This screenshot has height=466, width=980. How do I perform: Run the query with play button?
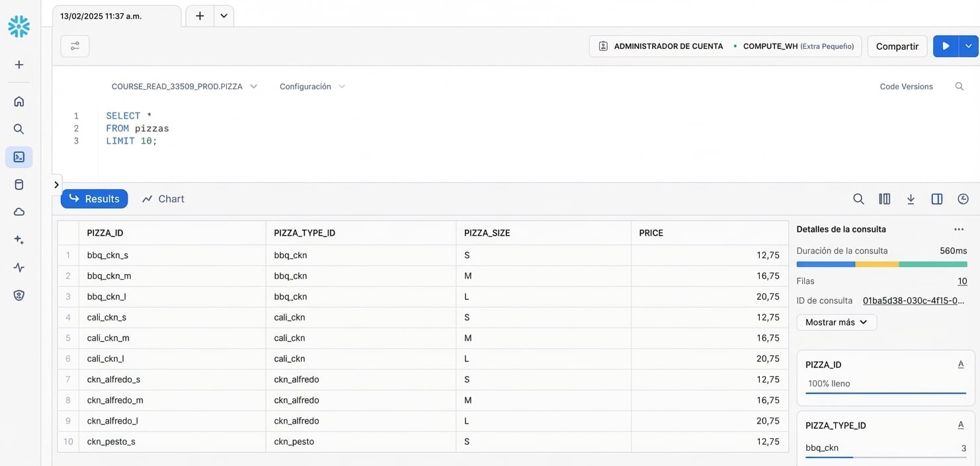[946, 46]
